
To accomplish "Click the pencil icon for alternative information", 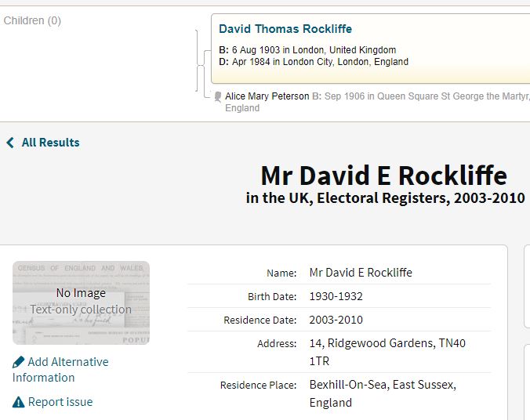I will point(18,362).
